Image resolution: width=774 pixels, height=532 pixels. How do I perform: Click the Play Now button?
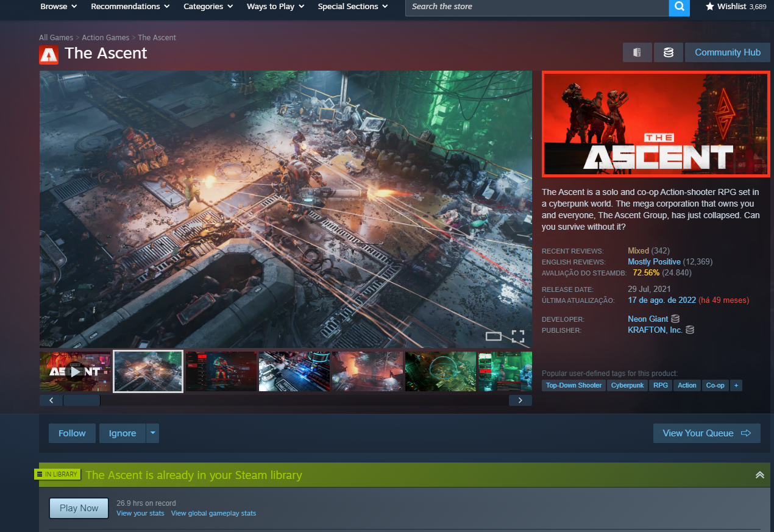click(x=79, y=508)
